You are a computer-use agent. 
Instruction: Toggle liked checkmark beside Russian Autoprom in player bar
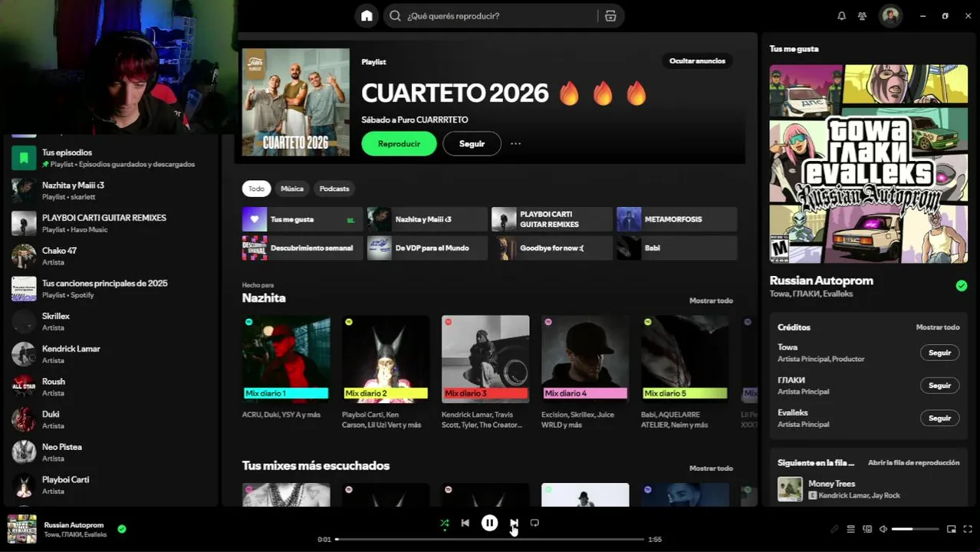(122, 528)
